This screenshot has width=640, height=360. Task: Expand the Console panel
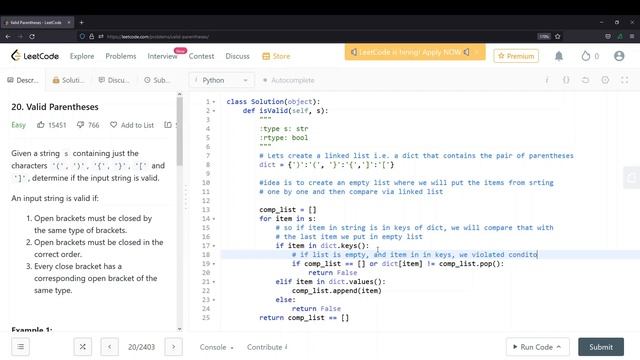pyautogui.click(x=216, y=347)
